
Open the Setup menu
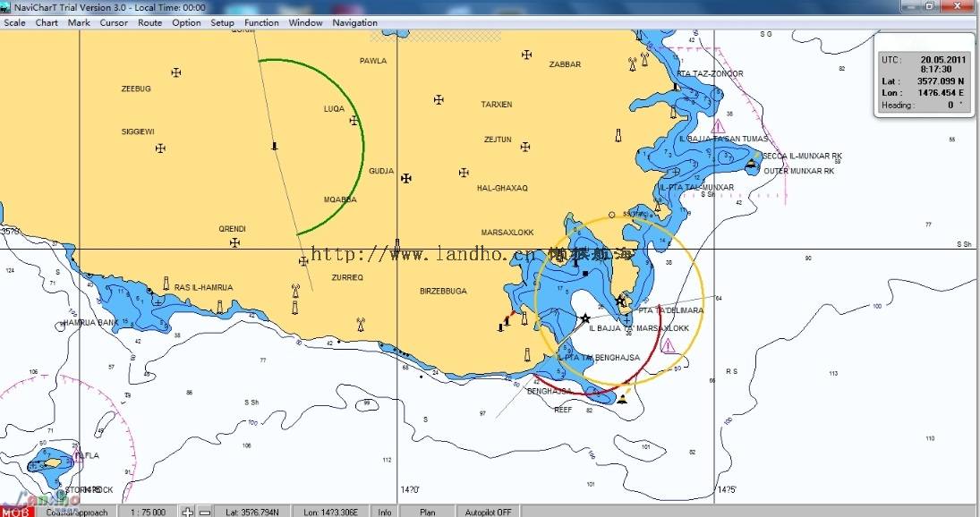click(222, 22)
